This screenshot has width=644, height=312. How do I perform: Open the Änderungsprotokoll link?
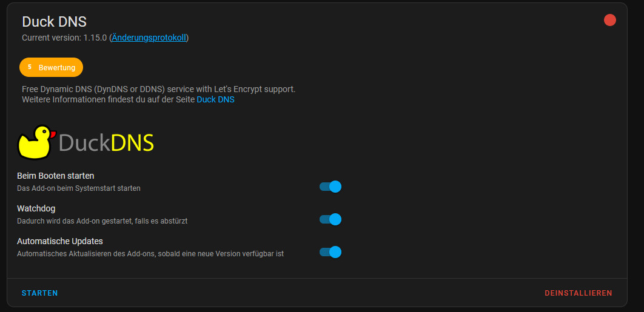[x=149, y=38]
